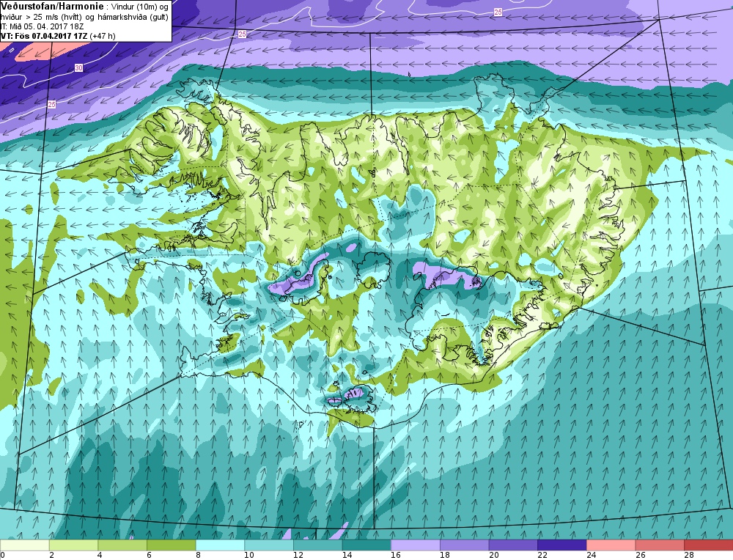Click the legend scale number '14'
Viewport: 733px width, 560px height.
coord(347,556)
